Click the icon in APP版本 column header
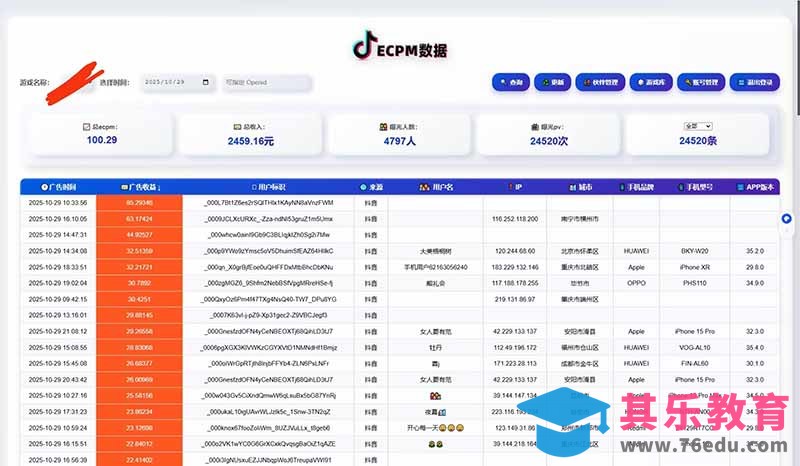800x466 pixels. [x=740, y=187]
